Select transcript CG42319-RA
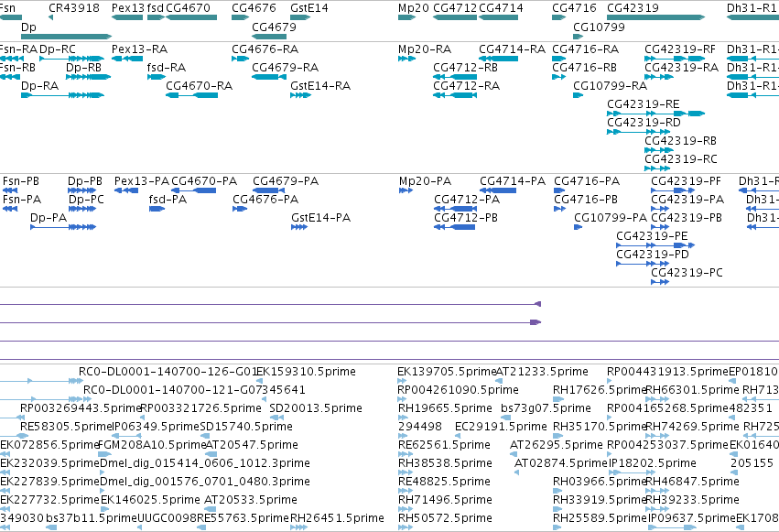This screenshot has height=532, width=779. tap(682, 68)
